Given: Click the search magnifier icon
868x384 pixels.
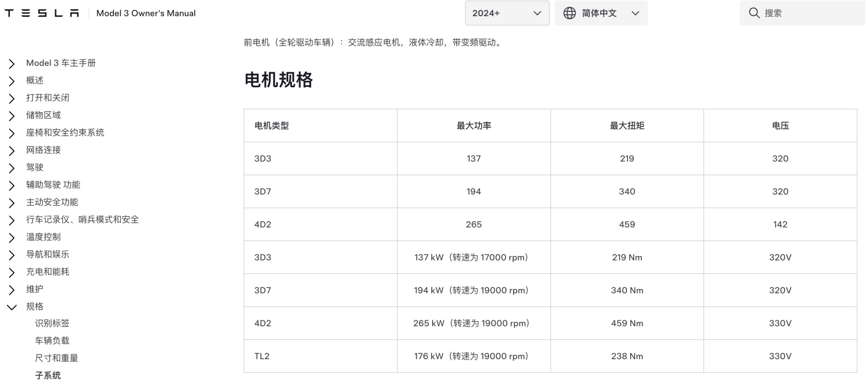Looking at the screenshot, I should point(754,13).
